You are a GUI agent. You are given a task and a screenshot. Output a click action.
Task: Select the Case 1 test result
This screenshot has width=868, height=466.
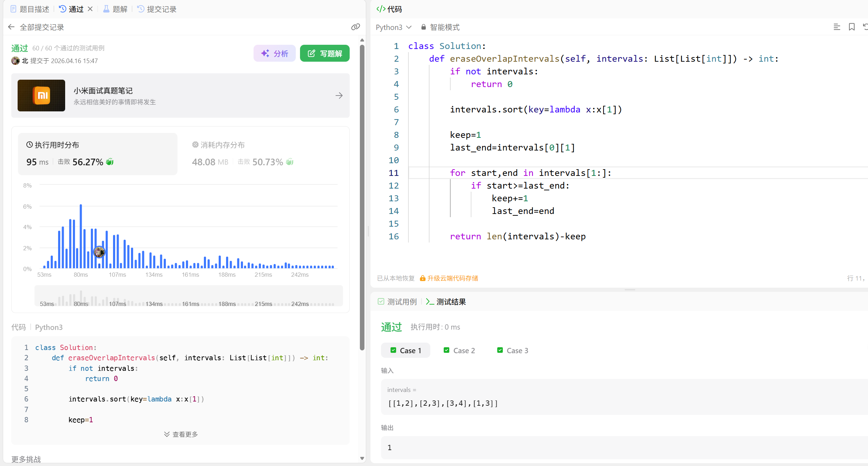click(x=406, y=350)
